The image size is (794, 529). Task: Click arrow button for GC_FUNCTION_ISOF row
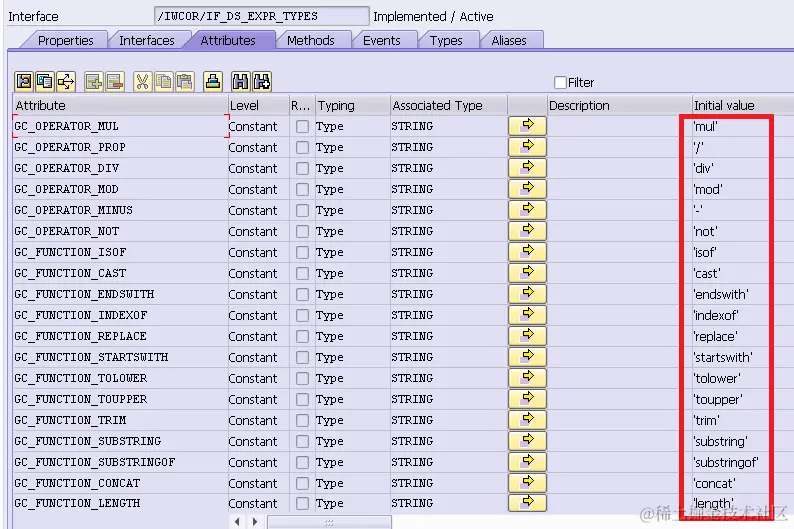click(x=528, y=252)
